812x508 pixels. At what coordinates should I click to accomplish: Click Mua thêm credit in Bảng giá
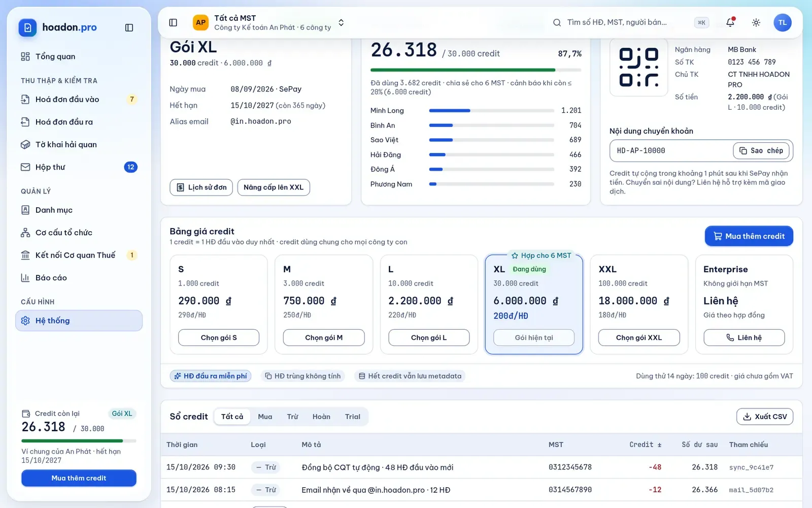[x=749, y=236]
